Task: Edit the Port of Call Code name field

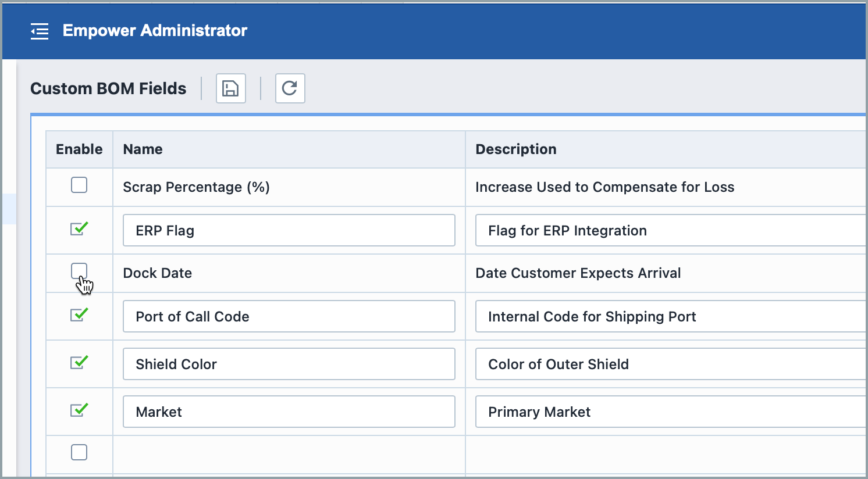Action: coord(289,316)
